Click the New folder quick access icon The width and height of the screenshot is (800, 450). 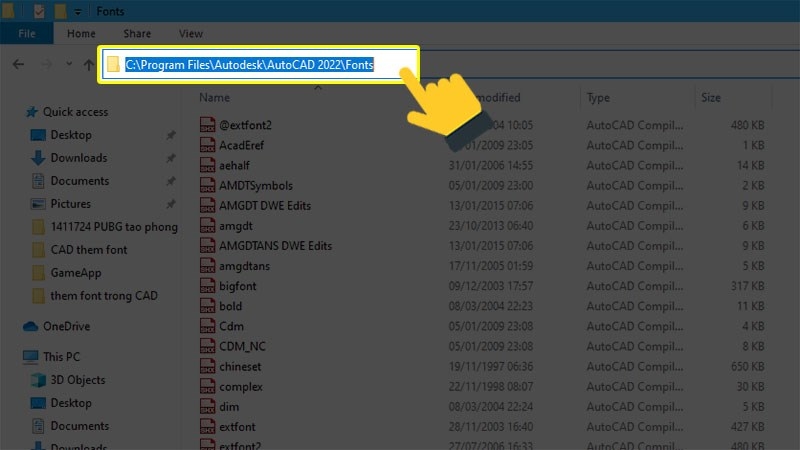pyautogui.click(x=60, y=11)
